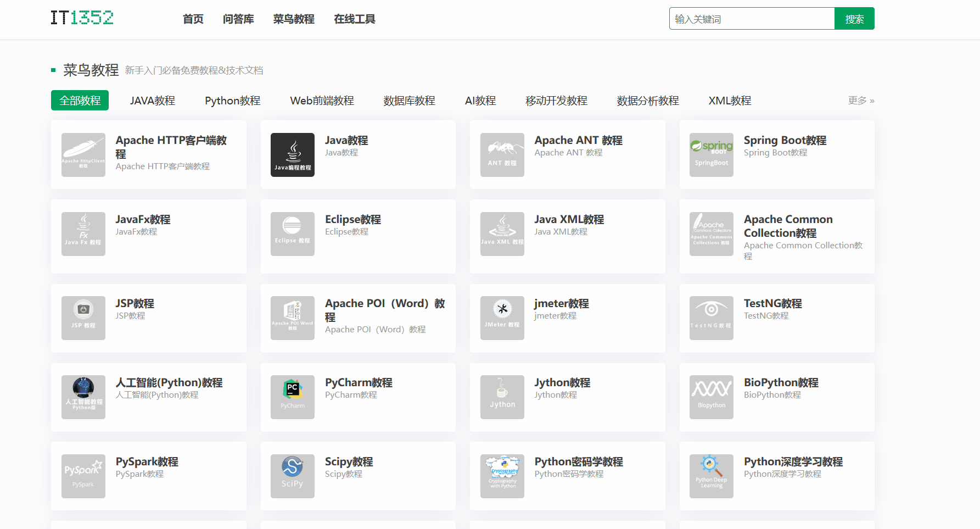Viewport: 980px width, 529px height.
Task: Switch to the 数据分析教程 tab
Action: click(648, 101)
